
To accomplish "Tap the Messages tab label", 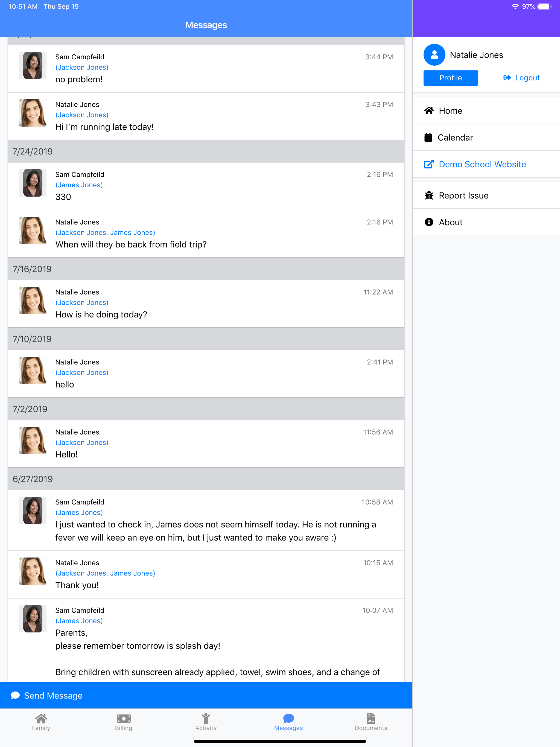I will [x=288, y=728].
